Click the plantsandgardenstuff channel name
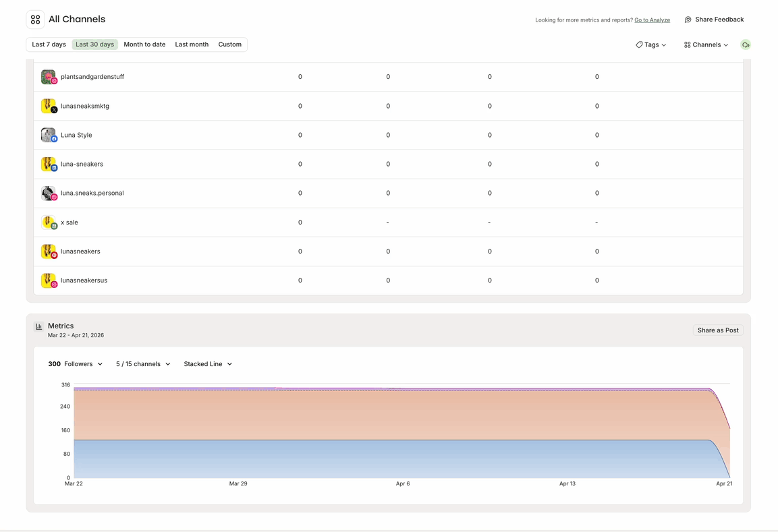This screenshot has height=532, width=778. click(92, 77)
